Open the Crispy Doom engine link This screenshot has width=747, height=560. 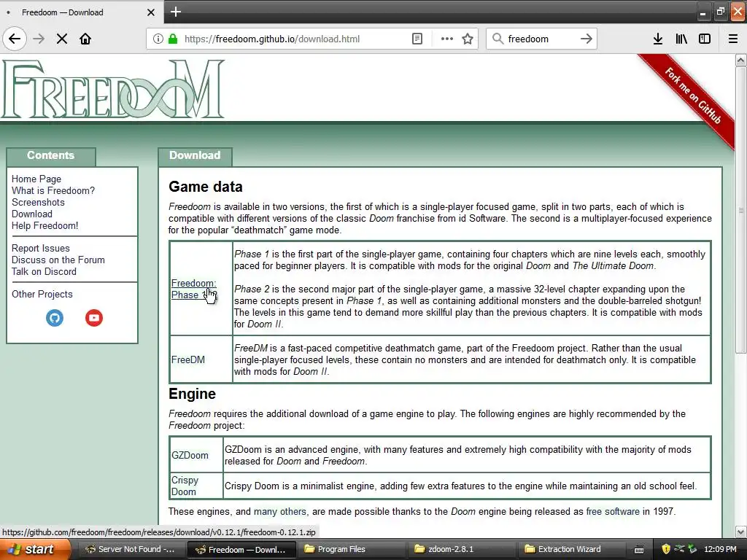(185, 486)
